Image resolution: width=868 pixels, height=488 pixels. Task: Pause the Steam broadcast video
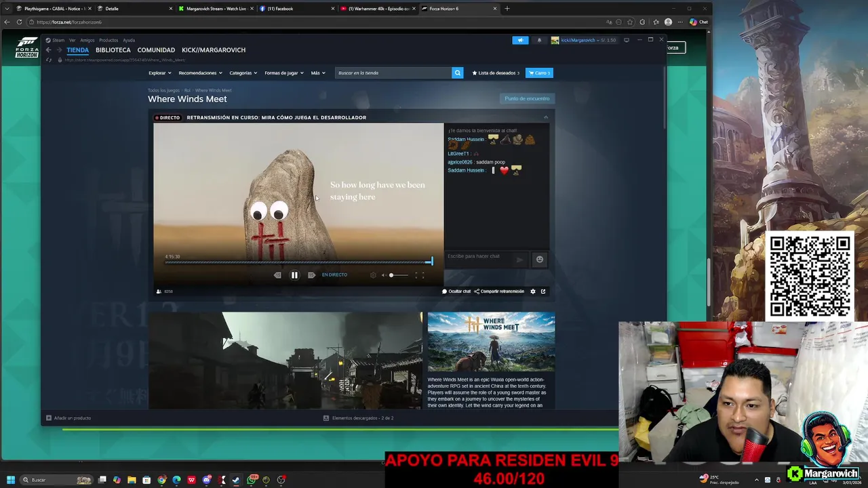[294, 275]
